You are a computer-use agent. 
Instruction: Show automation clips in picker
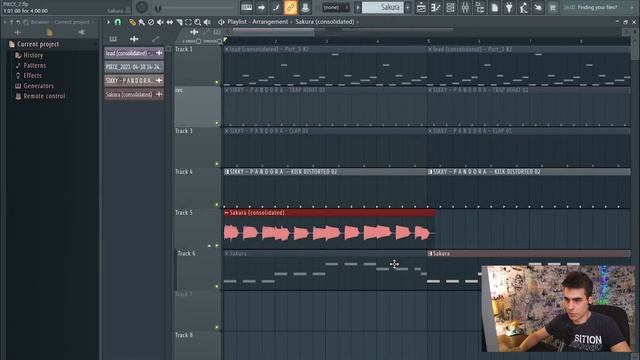[x=155, y=39]
